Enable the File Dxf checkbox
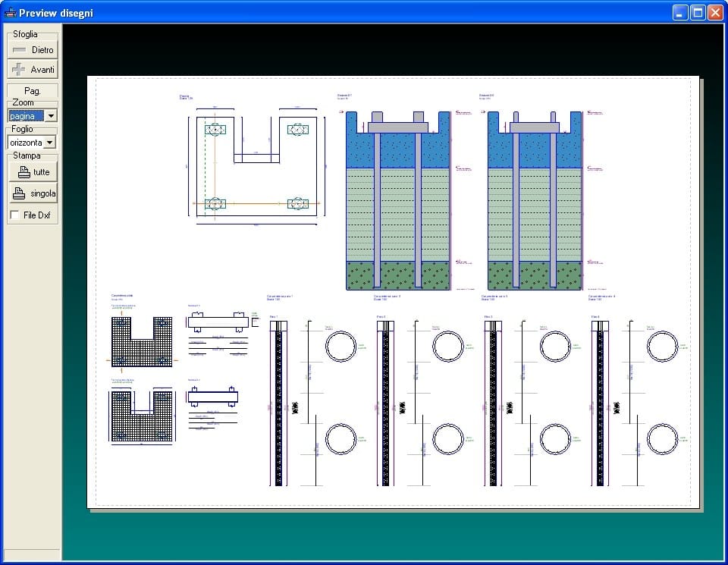 [x=15, y=215]
